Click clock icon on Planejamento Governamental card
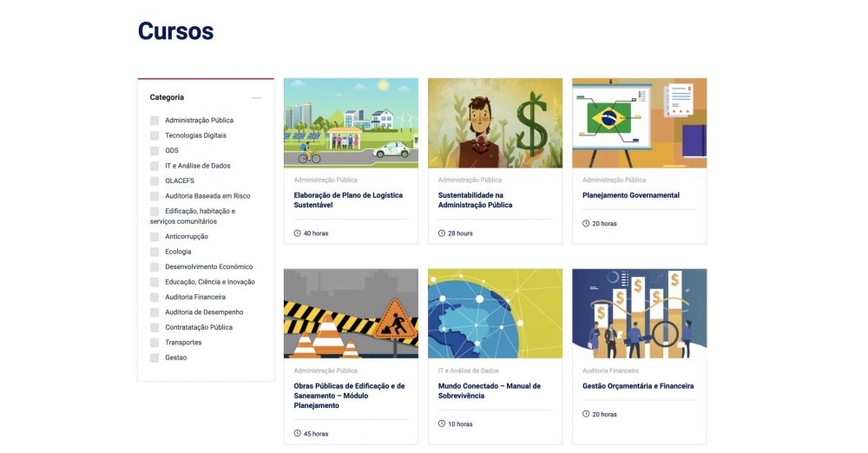The width and height of the screenshot is (868, 453). (x=586, y=224)
